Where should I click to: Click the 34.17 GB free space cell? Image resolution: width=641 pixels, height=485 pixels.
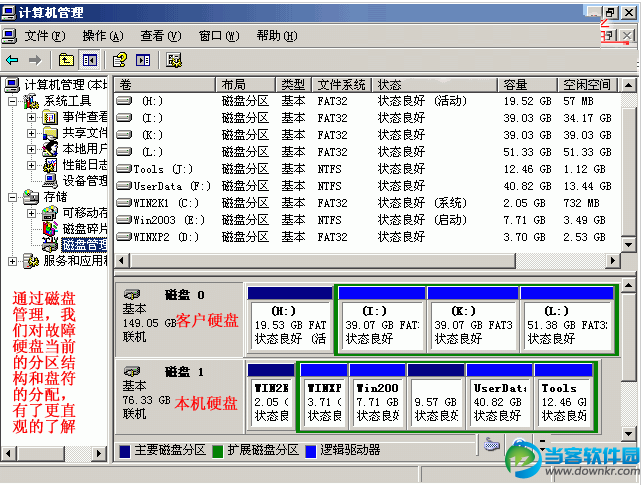tap(587, 118)
